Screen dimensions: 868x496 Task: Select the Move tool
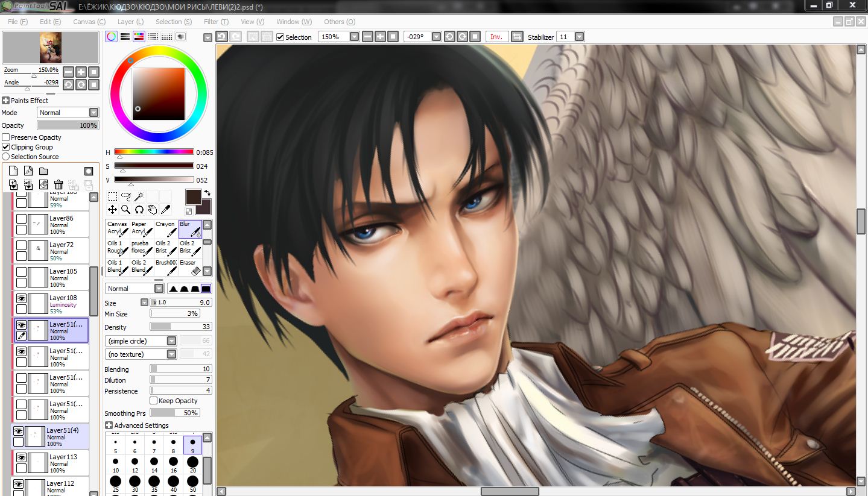tap(112, 210)
